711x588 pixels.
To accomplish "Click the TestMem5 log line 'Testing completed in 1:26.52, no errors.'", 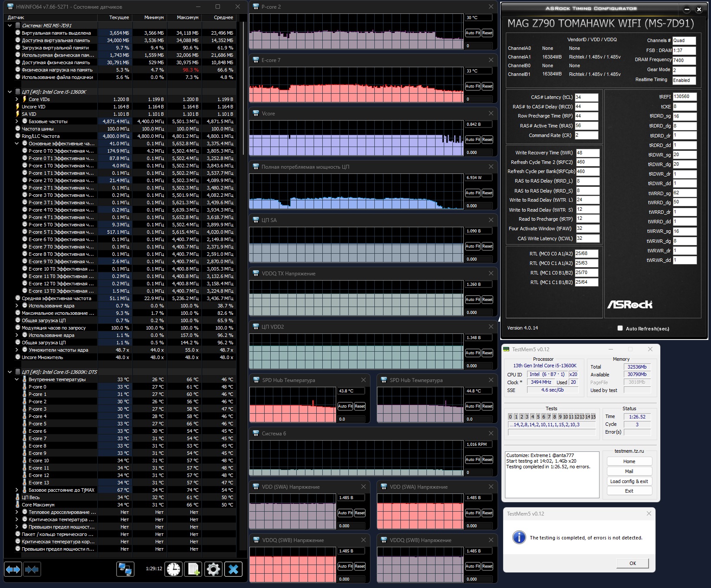I will click(x=548, y=467).
